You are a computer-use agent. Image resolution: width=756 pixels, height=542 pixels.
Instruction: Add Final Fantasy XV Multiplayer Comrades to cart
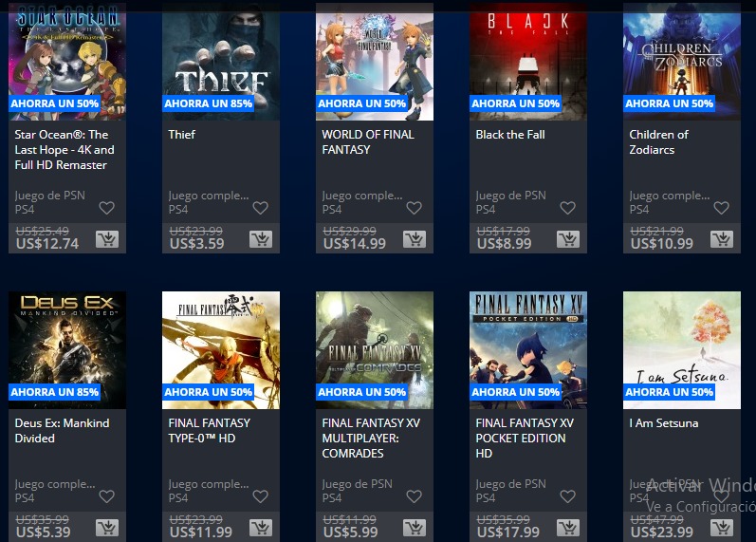pos(414,528)
